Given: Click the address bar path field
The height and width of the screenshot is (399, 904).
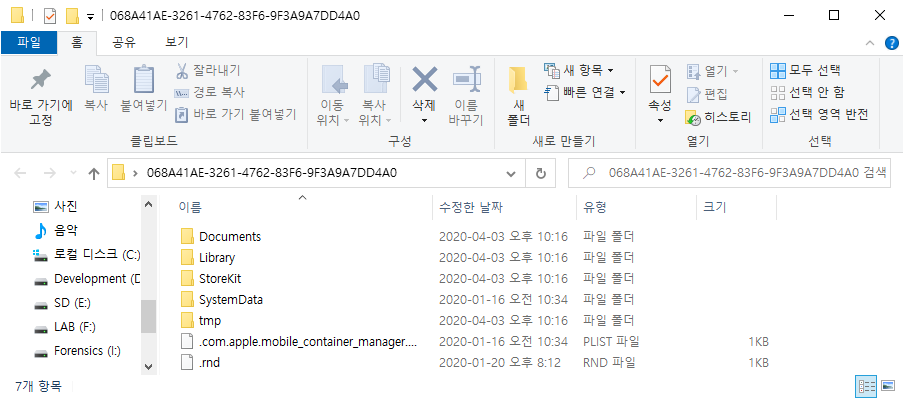Looking at the screenshot, I should click(x=316, y=173).
